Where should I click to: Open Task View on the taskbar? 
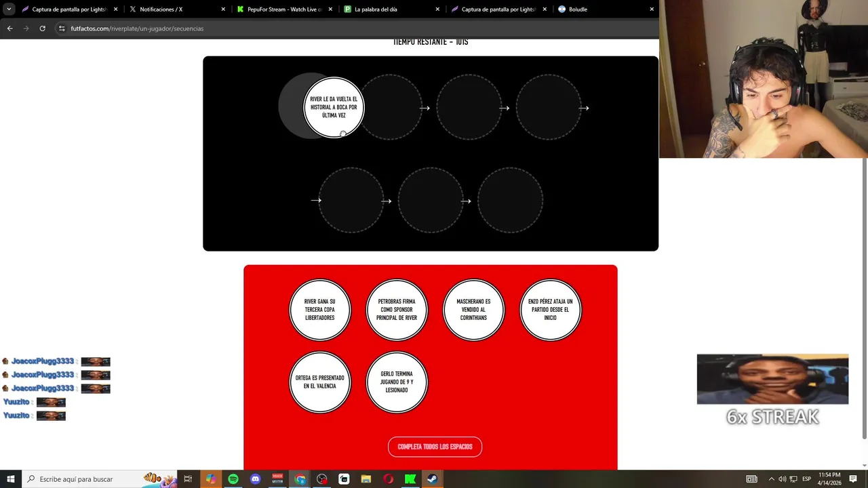188,479
